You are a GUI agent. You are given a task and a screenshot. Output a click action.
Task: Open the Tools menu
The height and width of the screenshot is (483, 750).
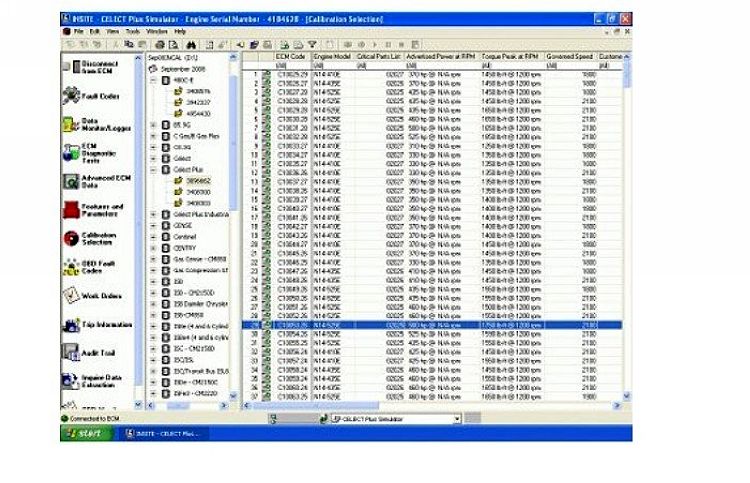click(x=132, y=32)
